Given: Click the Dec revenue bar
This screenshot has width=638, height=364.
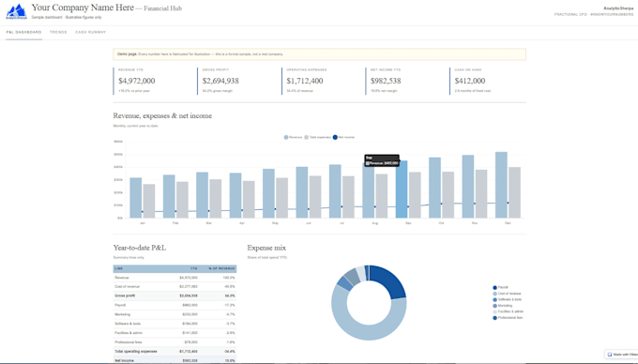Looking at the screenshot, I should coord(501,185).
